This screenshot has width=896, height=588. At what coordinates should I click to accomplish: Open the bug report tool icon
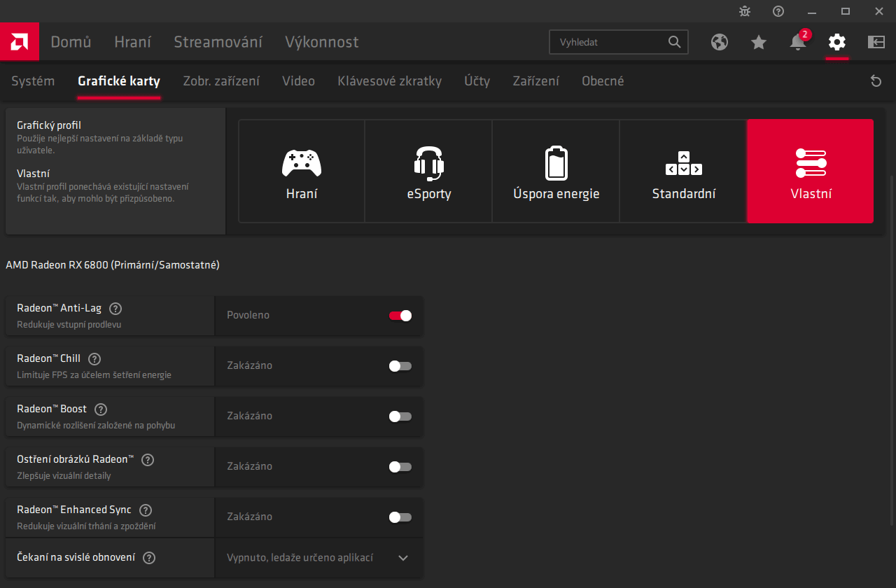tap(745, 11)
